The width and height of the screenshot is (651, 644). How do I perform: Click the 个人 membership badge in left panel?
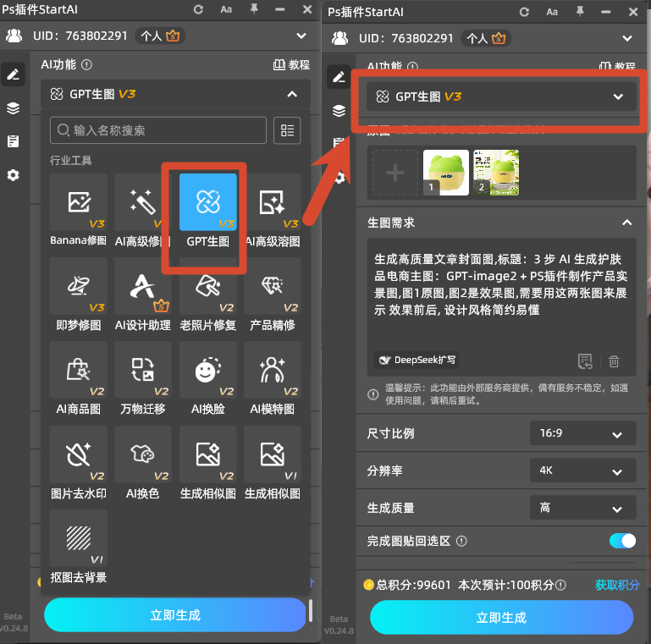160,36
